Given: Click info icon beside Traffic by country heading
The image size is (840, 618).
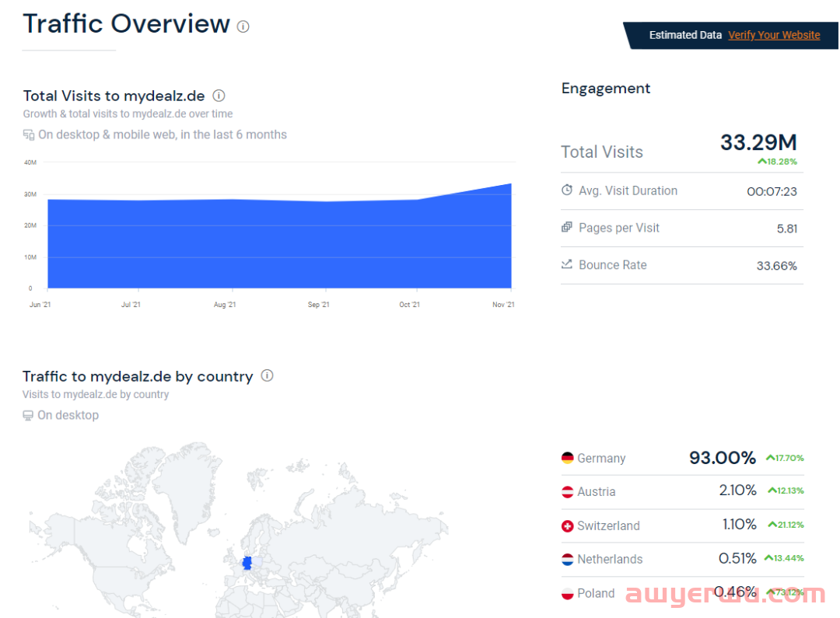Looking at the screenshot, I should tap(267, 376).
